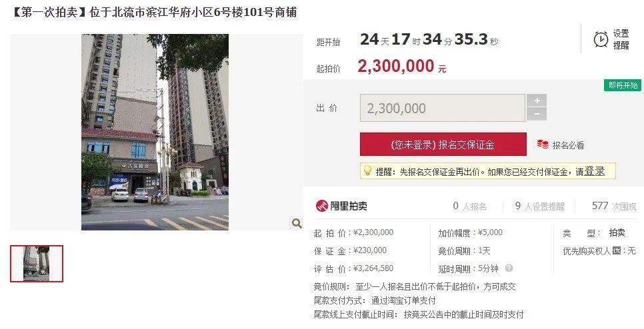Select the property photo thumbnail
Screen dimensions: 644x329
(37, 264)
